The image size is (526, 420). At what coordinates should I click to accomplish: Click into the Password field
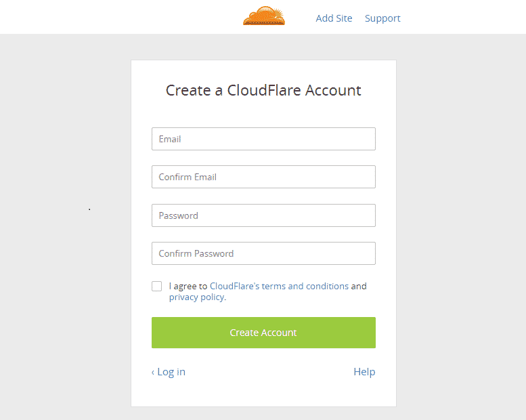click(x=263, y=215)
